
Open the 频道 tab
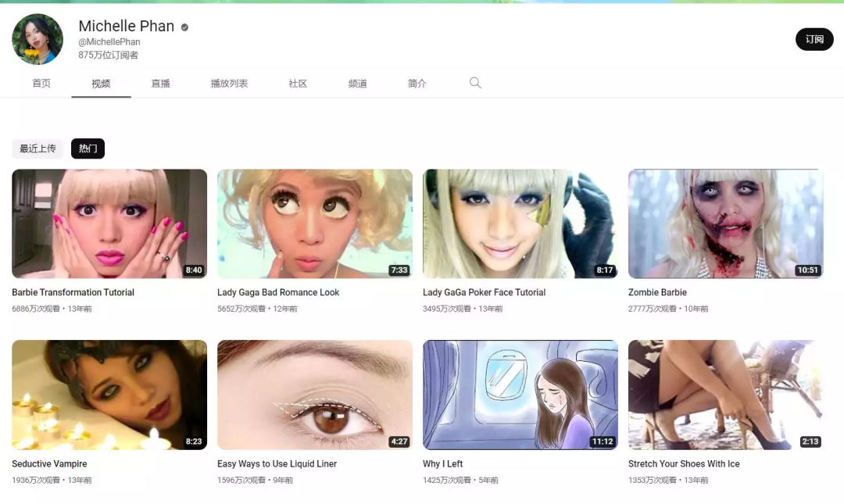[357, 83]
